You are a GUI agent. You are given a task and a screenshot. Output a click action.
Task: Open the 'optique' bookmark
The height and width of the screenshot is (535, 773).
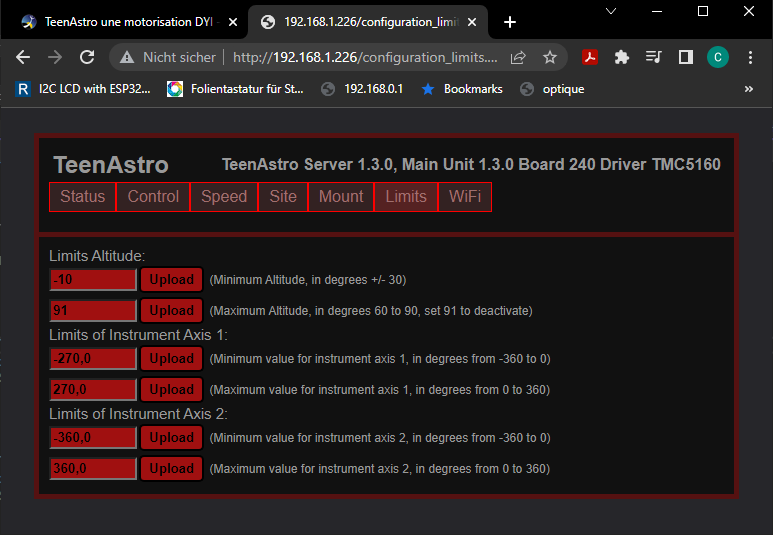[552, 89]
